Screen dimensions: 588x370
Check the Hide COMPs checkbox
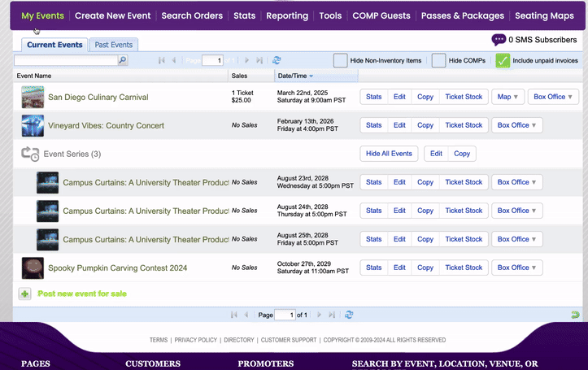(x=438, y=60)
